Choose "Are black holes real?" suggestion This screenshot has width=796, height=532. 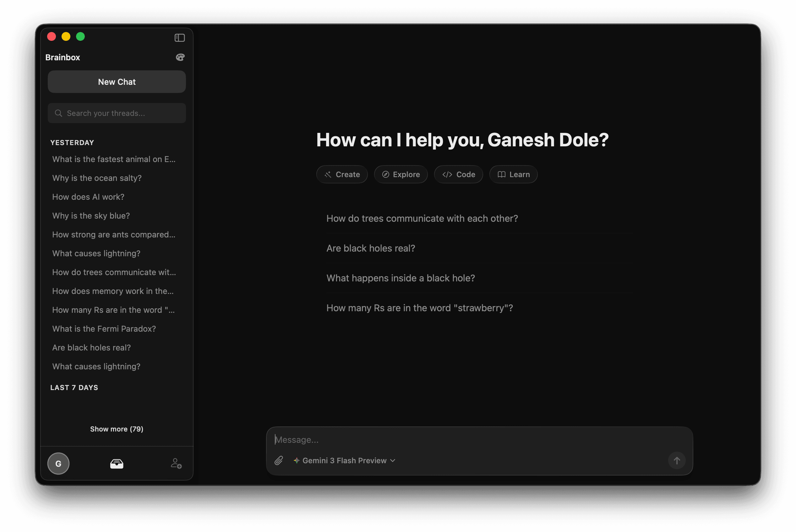[x=371, y=248]
